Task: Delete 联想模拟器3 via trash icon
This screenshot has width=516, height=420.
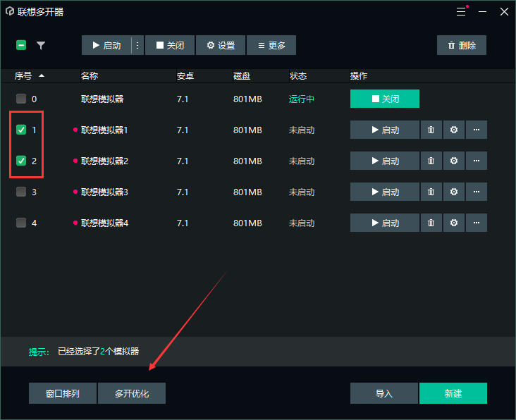Action: click(x=431, y=192)
